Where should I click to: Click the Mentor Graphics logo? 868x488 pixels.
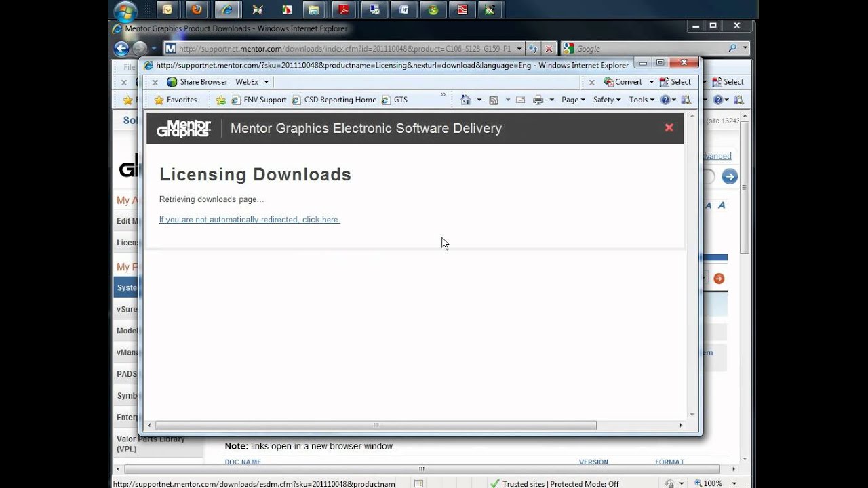click(x=184, y=128)
